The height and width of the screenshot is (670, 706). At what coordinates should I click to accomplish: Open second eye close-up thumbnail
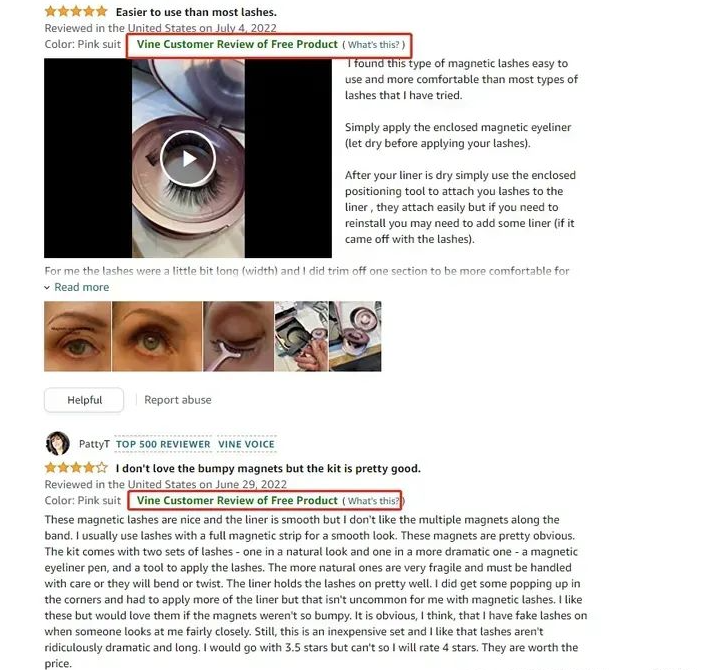pyautogui.click(x=157, y=336)
